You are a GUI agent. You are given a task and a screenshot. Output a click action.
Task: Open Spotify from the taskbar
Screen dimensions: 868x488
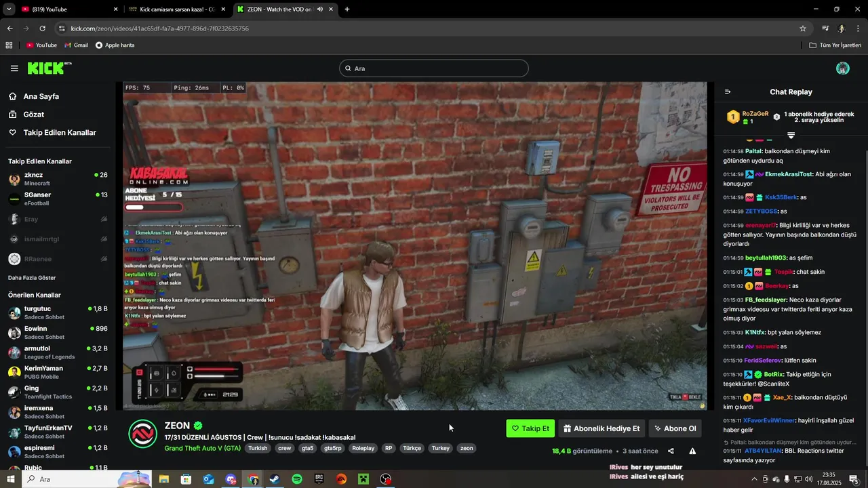pyautogui.click(x=297, y=479)
